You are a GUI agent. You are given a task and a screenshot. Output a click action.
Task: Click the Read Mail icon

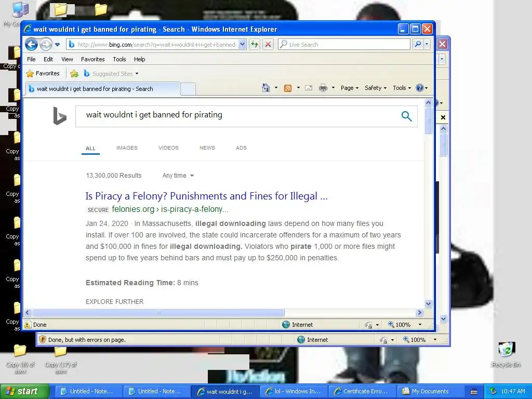click(x=309, y=88)
